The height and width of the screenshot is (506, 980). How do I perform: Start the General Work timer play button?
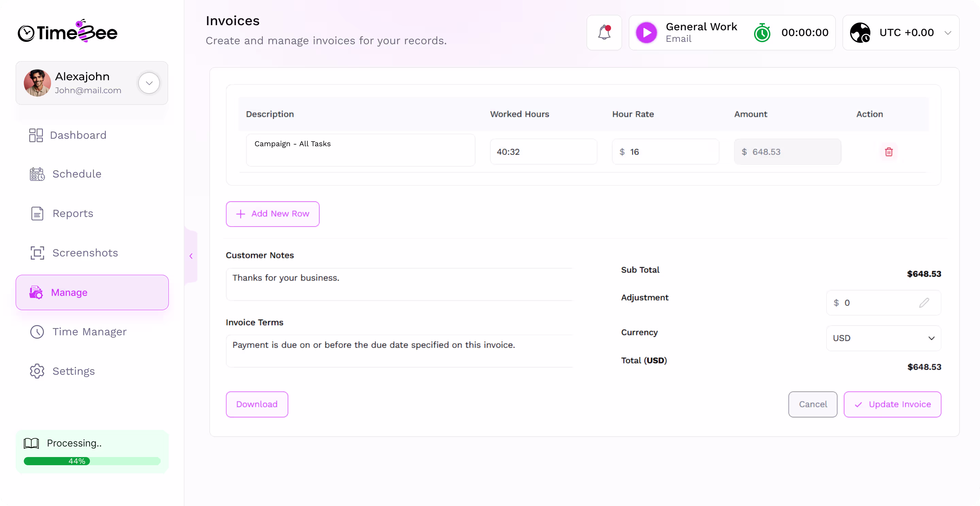pos(647,33)
